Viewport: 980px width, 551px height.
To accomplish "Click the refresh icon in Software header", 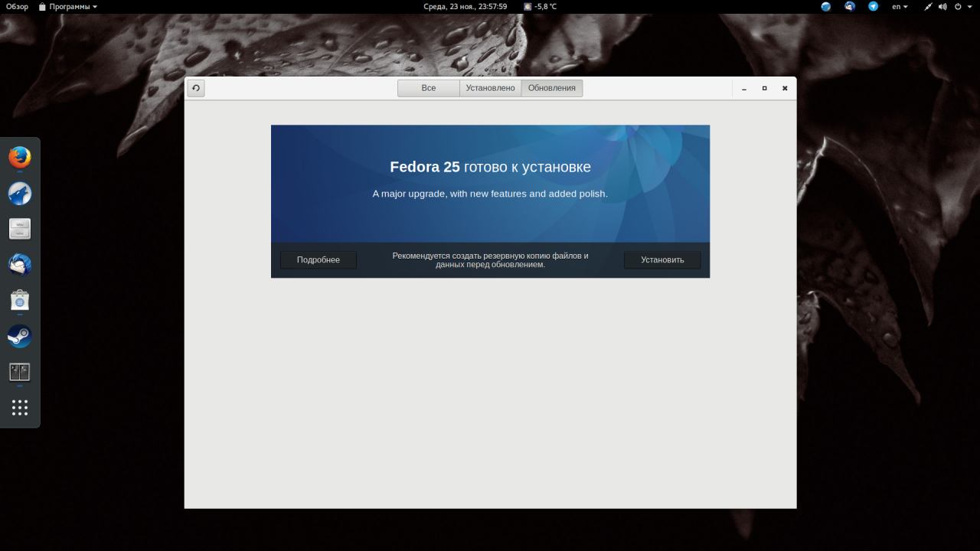I will pos(196,88).
